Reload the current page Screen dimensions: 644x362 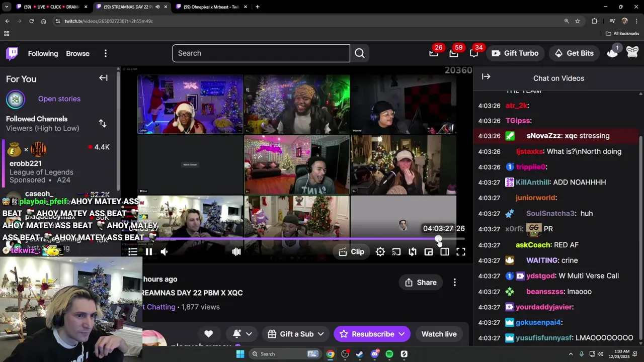pos(31,21)
